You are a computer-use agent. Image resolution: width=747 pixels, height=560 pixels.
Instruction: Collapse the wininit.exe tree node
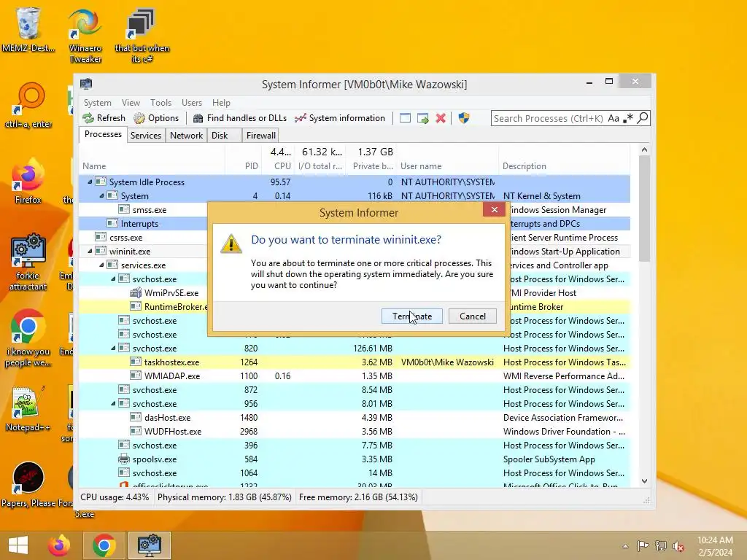tap(90, 251)
